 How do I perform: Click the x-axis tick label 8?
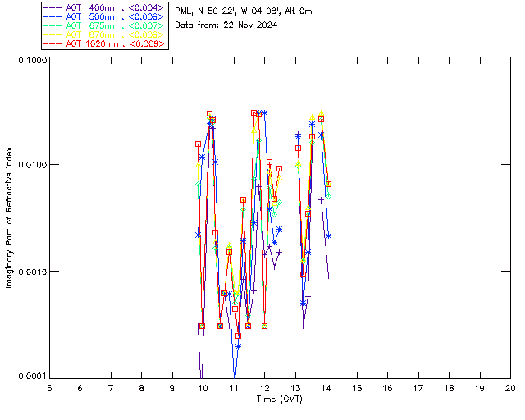pos(142,388)
